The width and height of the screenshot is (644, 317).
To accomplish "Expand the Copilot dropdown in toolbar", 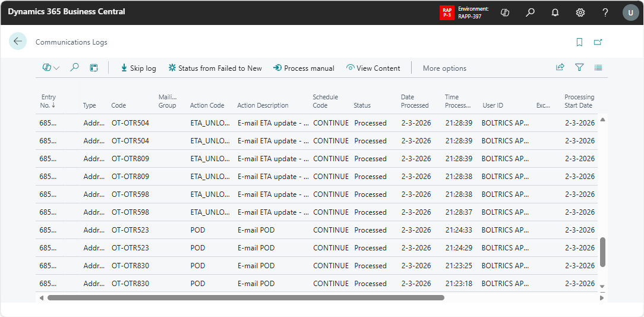I will (x=51, y=68).
